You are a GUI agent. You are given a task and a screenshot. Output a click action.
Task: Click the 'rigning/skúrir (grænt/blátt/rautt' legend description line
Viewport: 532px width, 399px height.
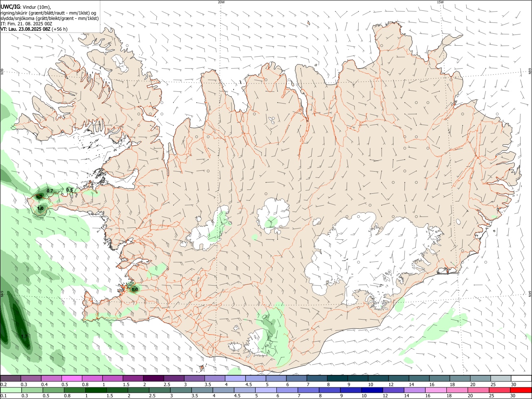coord(49,12)
